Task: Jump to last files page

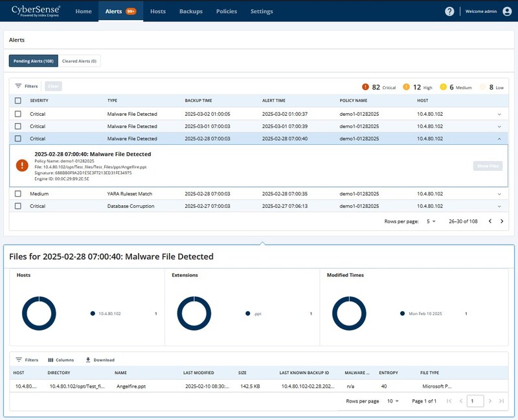Action: tap(501, 401)
